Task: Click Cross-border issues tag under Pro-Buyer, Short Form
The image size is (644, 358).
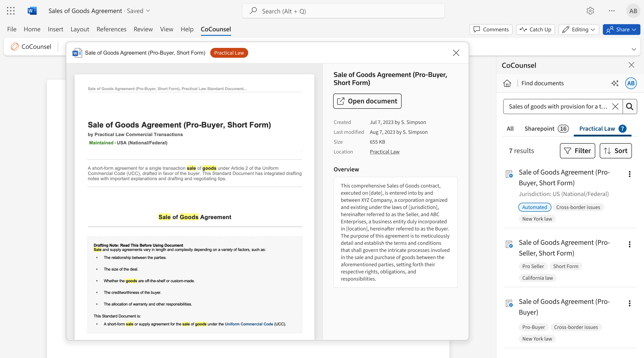Action: [578, 207]
